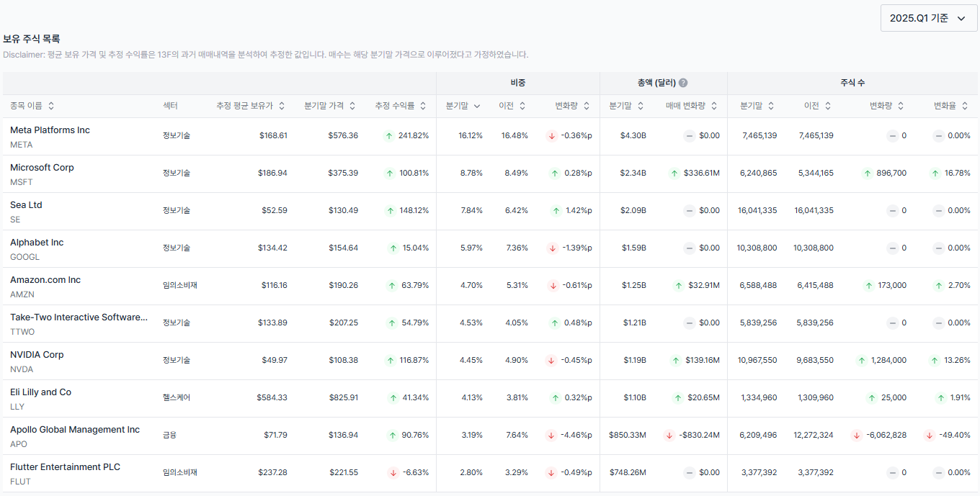The image size is (980, 496).
Task: Sort by 주식 수 이전 column
Action: [x=818, y=106]
